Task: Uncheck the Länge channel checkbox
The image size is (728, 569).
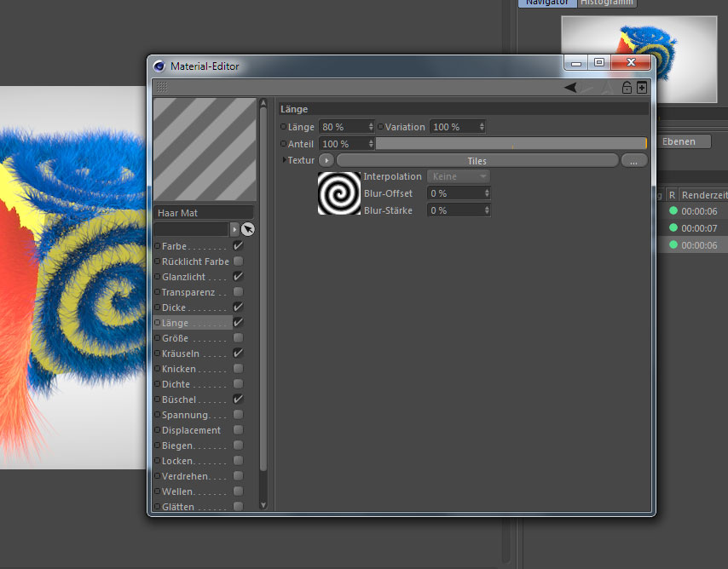Action: tap(238, 323)
